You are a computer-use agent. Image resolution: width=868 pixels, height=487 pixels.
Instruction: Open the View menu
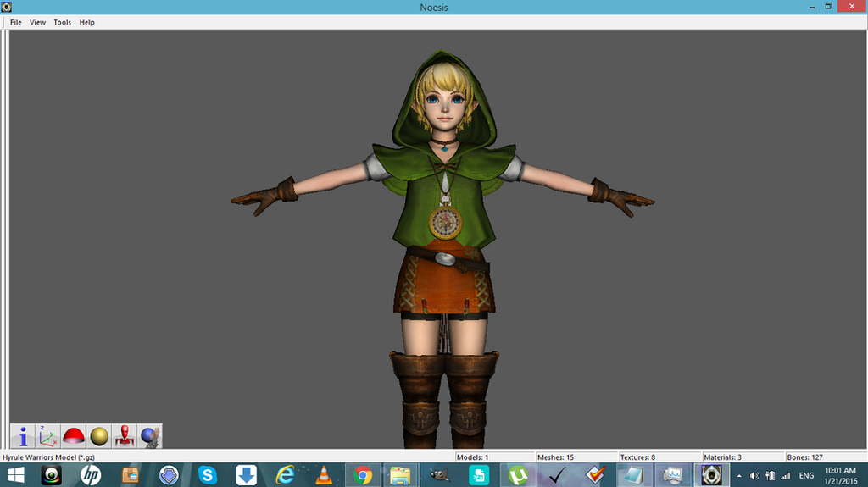click(x=37, y=22)
